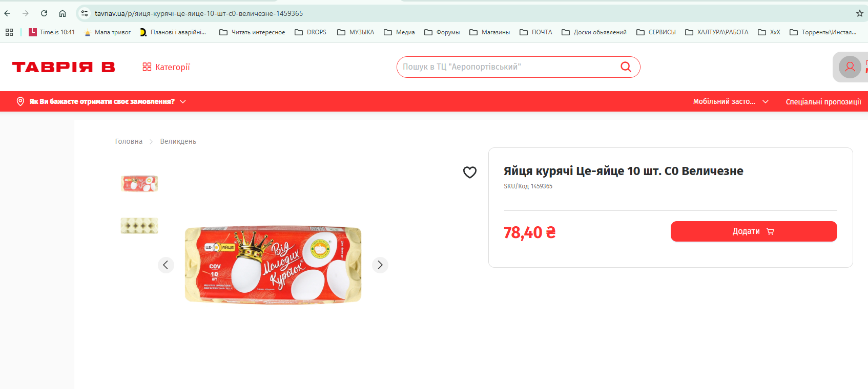Open the user account avatar icon
The height and width of the screenshot is (389, 868).
(850, 67)
